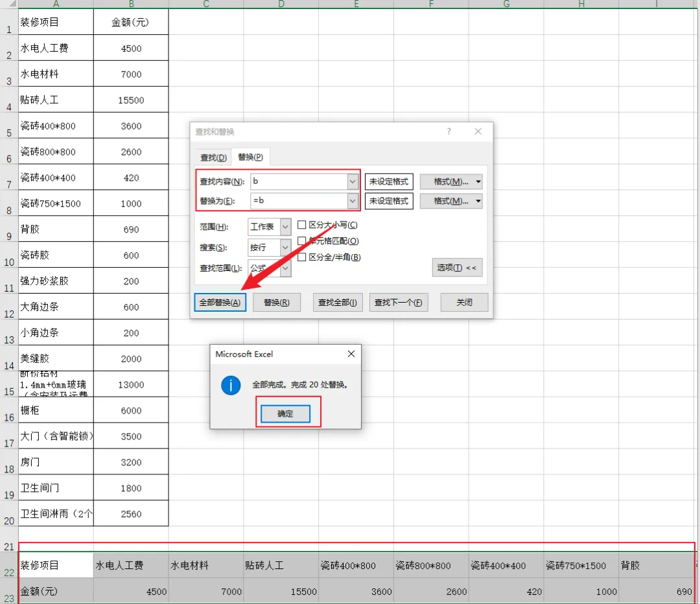
Task: Switch to the 查找(D) tab
Action: click(213, 157)
